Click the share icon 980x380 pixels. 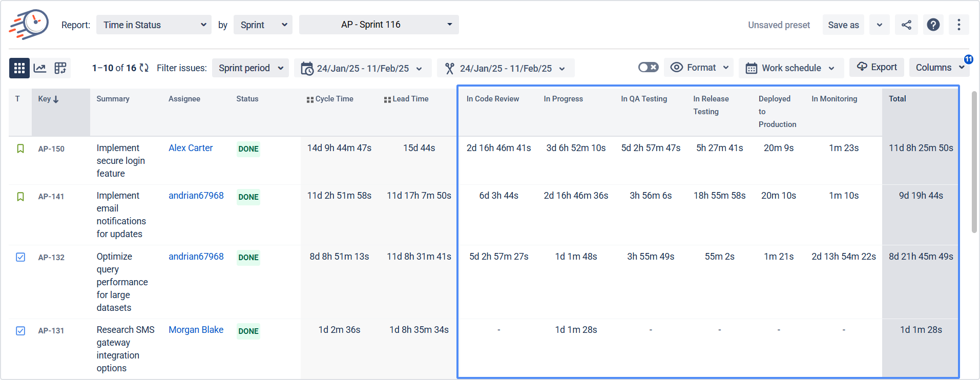(906, 25)
